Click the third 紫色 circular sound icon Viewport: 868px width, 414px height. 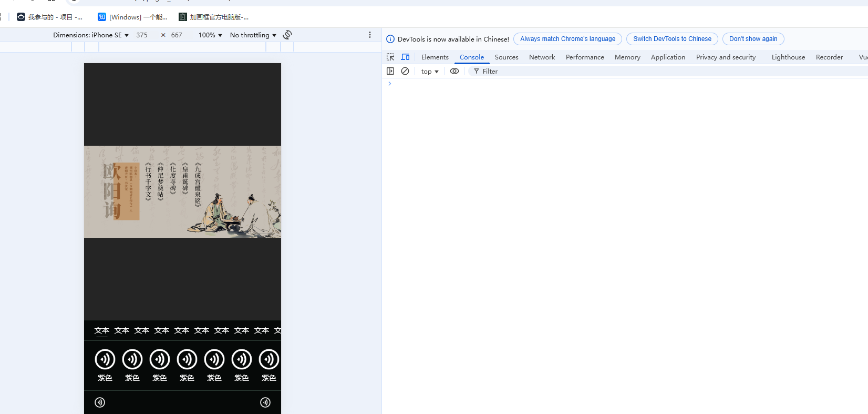160,359
